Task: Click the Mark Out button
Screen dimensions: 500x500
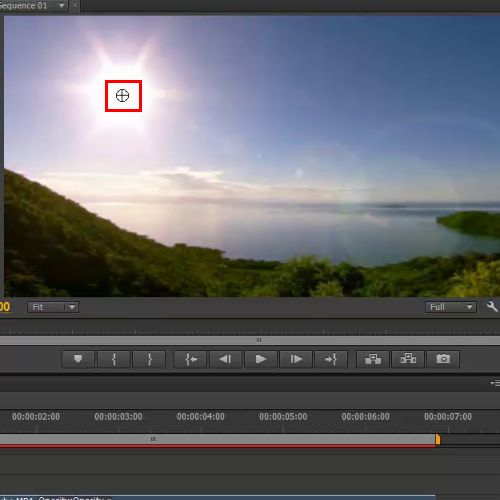Action: [149, 359]
